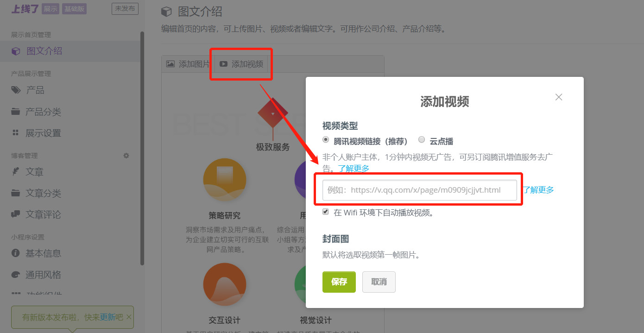Click the 展示 label next to 上线了
Screen dimensions: 644x333
tap(50, 8)
